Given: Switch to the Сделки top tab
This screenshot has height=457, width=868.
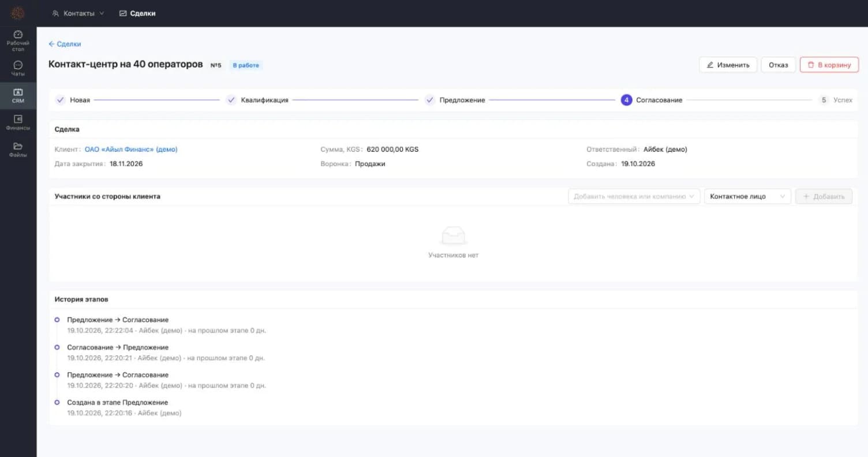Looking at the screenshot, I should coord(137,13).
